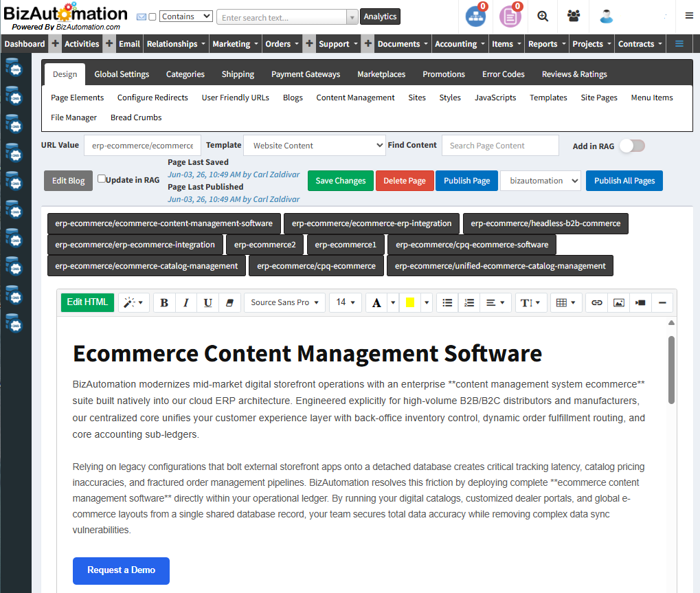Viewport: 700px width, 593px height.
Task: Click the Analytics button
Action: click(x=380, y=16)
